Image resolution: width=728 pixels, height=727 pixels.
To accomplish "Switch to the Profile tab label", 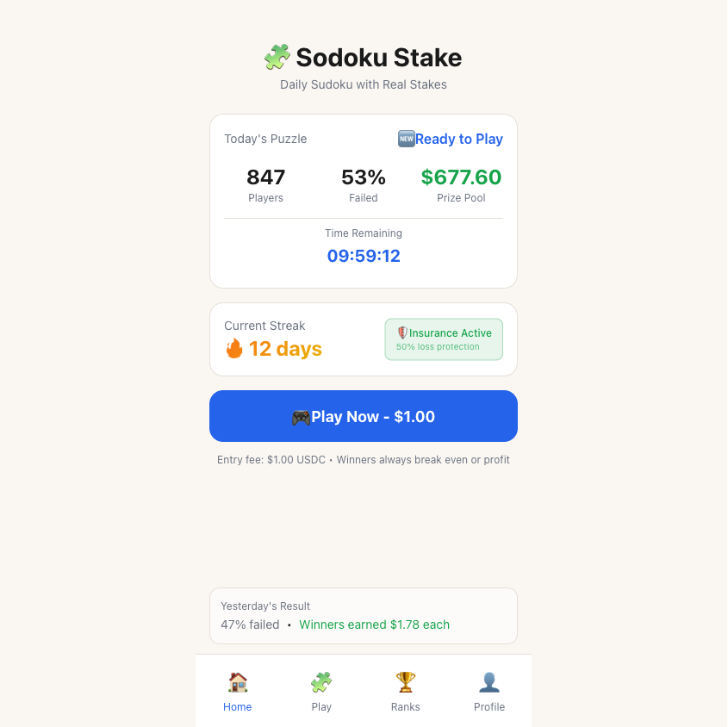I will coord(489,707).
